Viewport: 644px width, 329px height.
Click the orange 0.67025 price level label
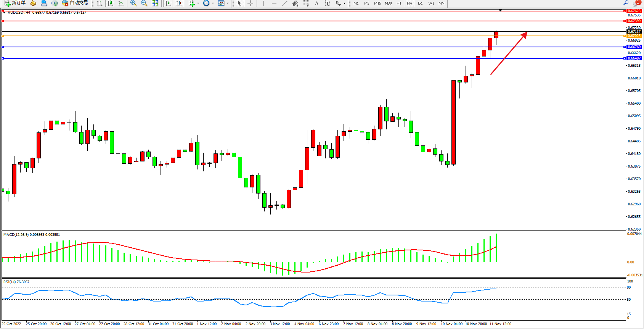[x=634, y=36]
